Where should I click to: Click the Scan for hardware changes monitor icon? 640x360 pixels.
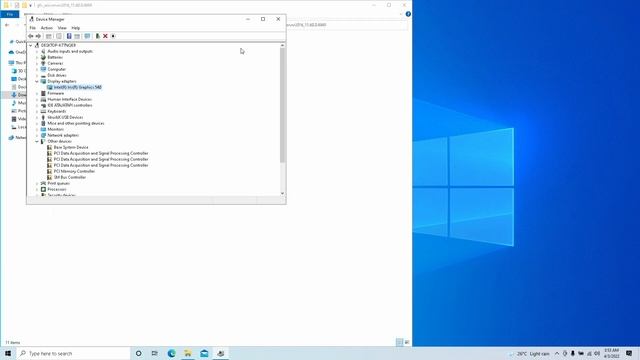(x=87, y=36)
